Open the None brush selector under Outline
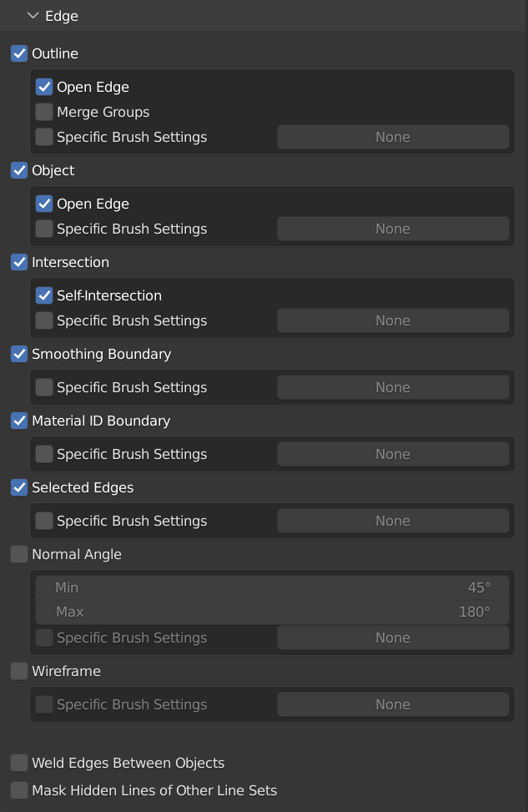This screenshot has height=812, width=528. (393, 137)
